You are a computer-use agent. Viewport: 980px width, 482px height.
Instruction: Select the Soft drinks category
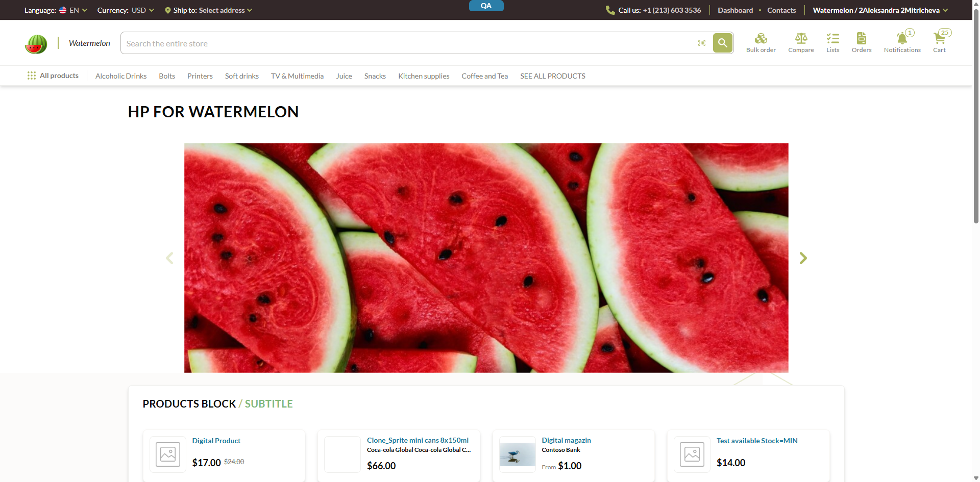pyautogui.click(x=242, y=76)
